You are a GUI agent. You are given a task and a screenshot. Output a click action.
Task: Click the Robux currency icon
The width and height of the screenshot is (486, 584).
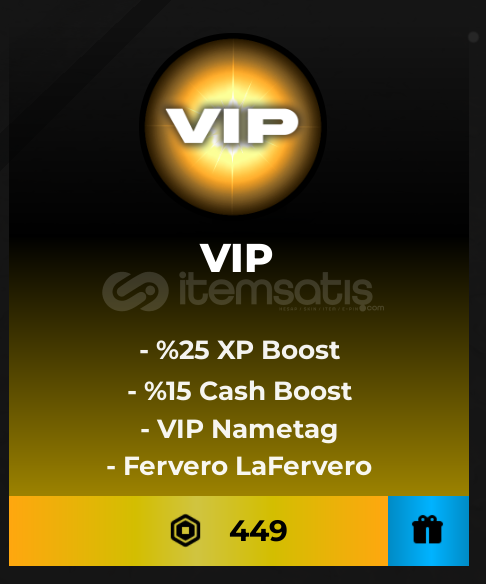(x=185, y=530)
